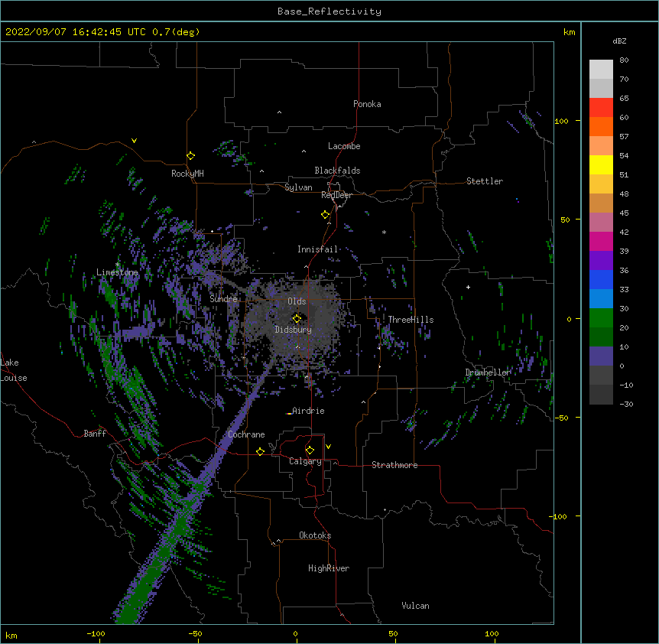Click the Banff label
Image resolution: width=659 pixels, height=644 pixels.
[x=95, y=434]
